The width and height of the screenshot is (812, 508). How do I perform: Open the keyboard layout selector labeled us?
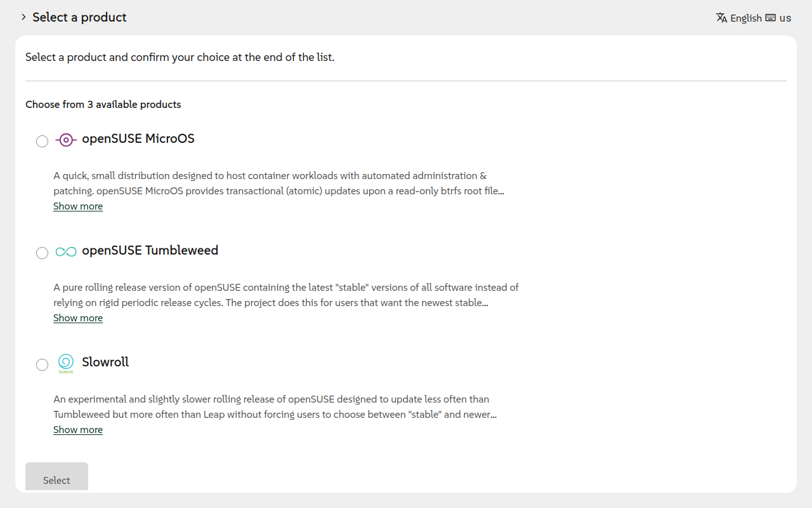pyautogui.click(x=778, y=18)
